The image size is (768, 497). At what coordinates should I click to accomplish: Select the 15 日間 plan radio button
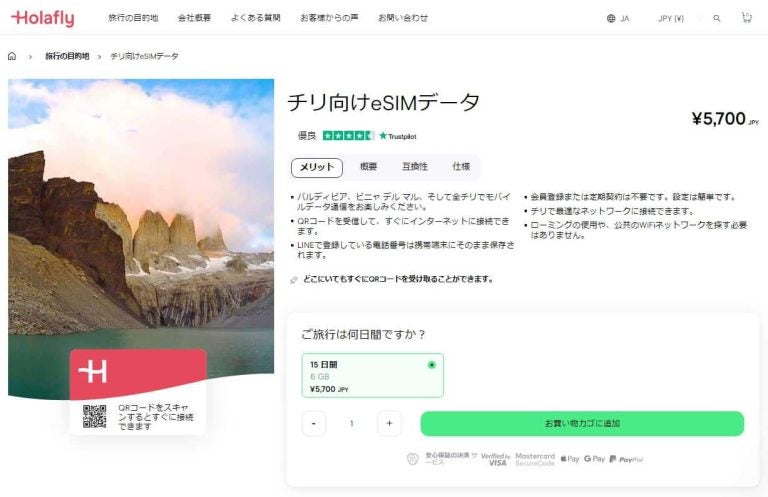(x=432, y=365)
